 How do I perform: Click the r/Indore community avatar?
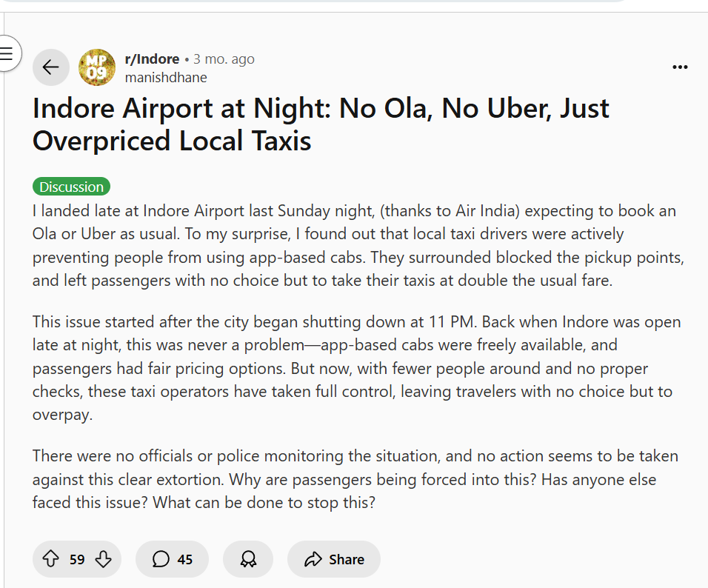(x=97, y=67)
